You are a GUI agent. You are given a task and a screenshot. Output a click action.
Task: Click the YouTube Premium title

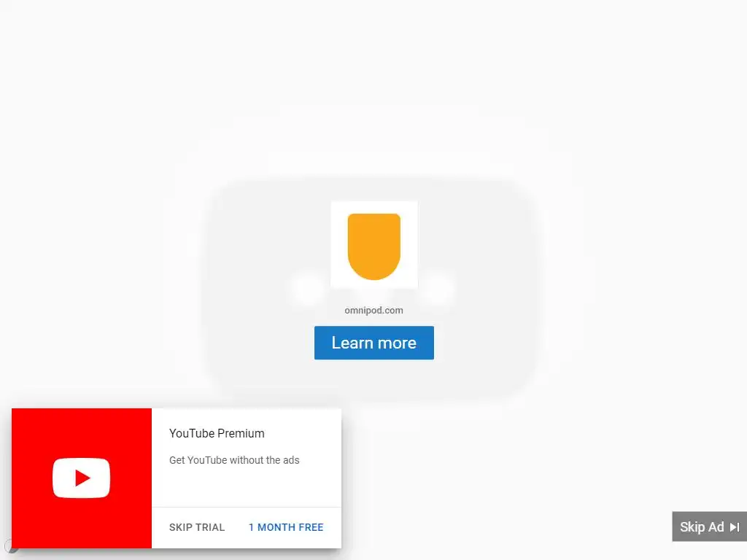pos(217,433)
